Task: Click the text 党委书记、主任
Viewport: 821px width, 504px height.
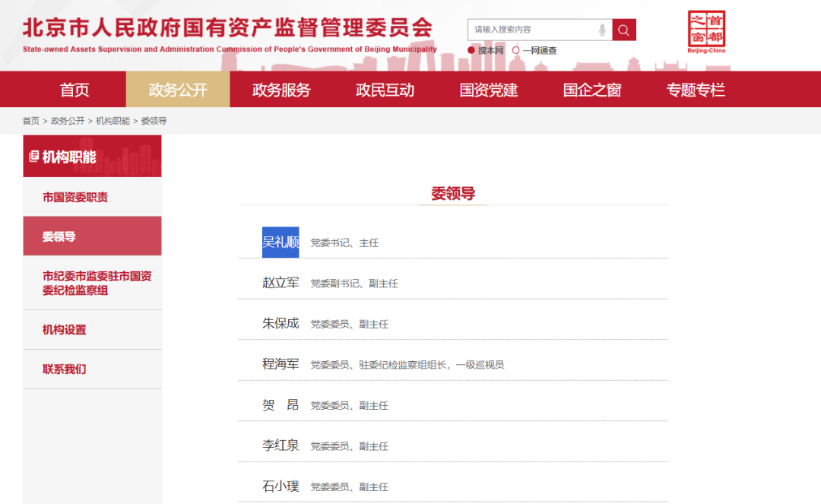Action: [344, 242]
